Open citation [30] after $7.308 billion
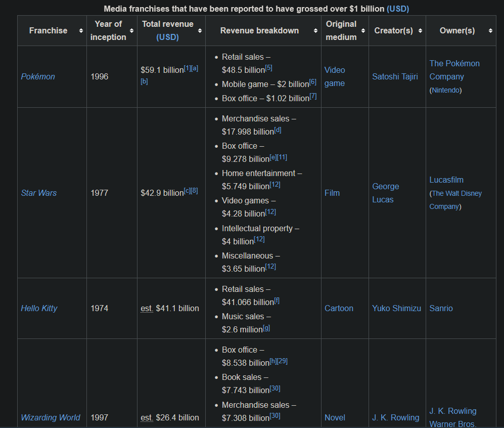 click(275, 416)
